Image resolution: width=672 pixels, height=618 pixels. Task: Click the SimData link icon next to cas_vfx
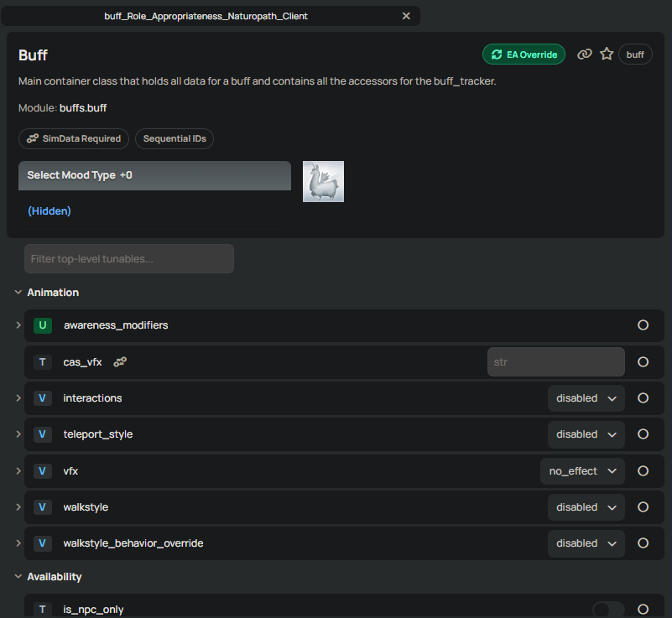[120, 362]
